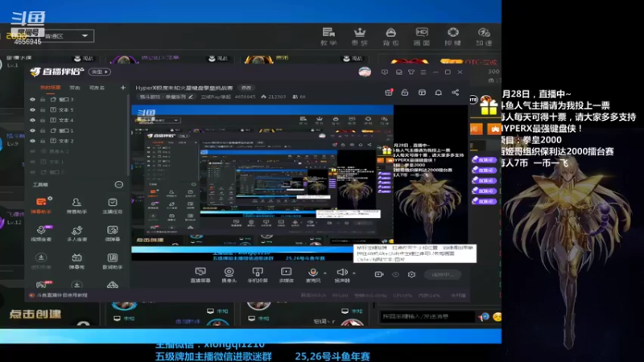This screenshot has width=644, height=362.
Task: Hide the 文本 2 source
Action: point(32,141)
